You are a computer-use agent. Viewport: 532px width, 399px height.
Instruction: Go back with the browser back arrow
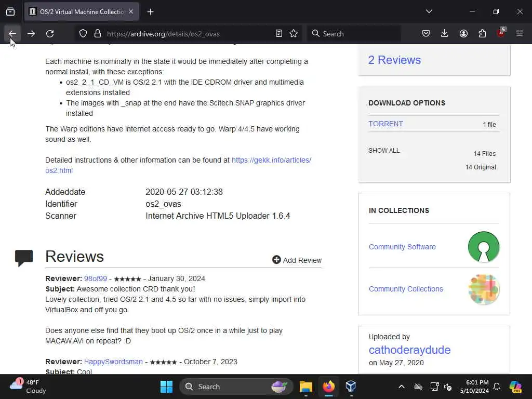coord(12,34)
